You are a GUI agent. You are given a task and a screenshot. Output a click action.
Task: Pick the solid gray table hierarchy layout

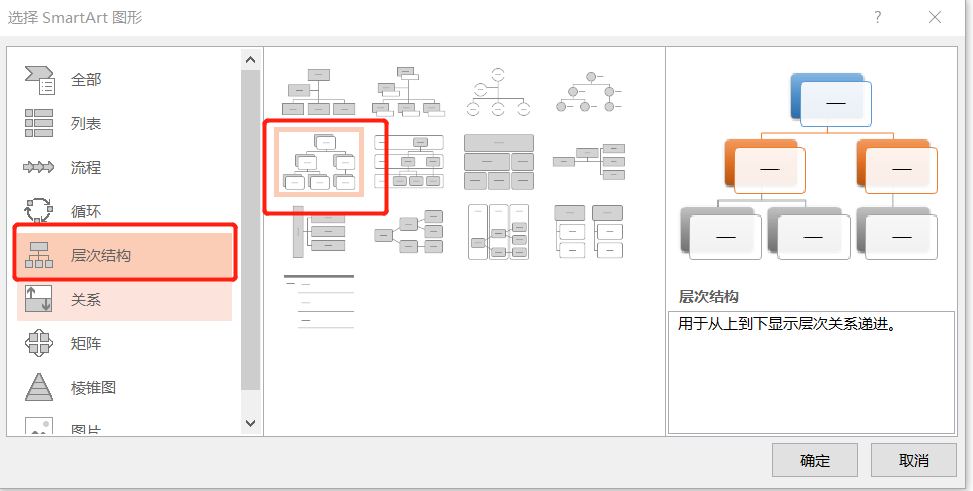tap(498, 162)
